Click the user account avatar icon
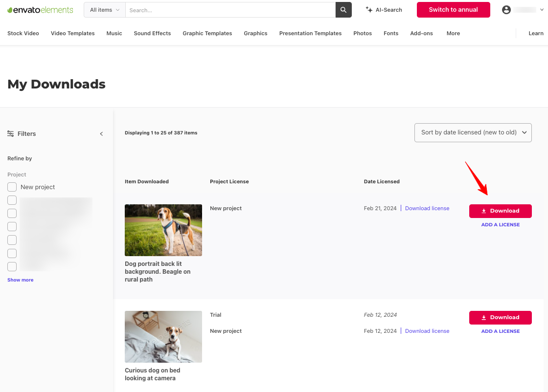This screenshot has width=548, height=392. (x=506, y=9)
